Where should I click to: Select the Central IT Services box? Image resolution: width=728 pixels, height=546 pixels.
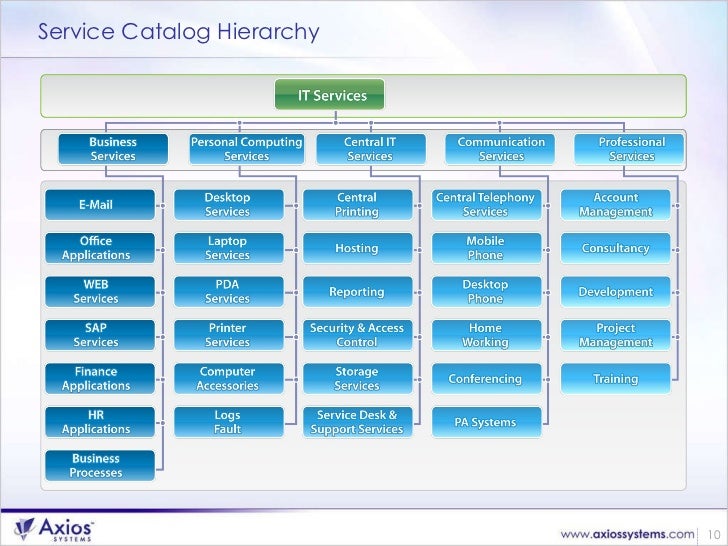pyautogui.click(x=370, y=149)
